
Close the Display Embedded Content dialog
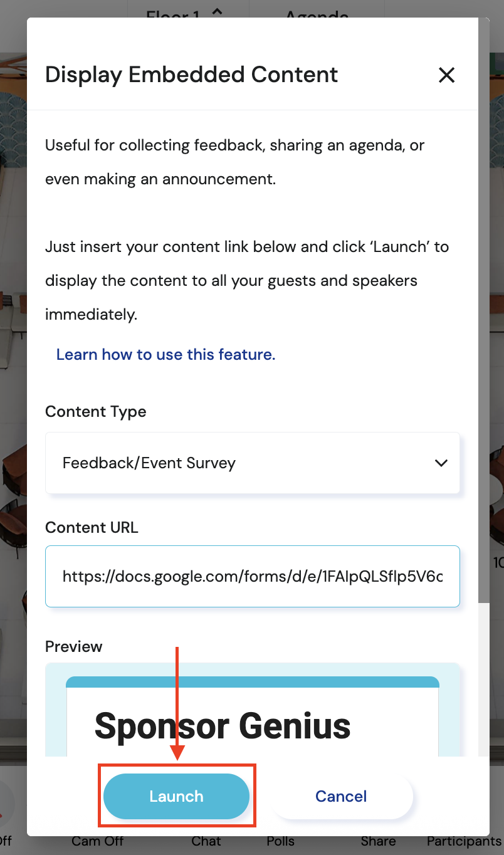tap(446, 75)
